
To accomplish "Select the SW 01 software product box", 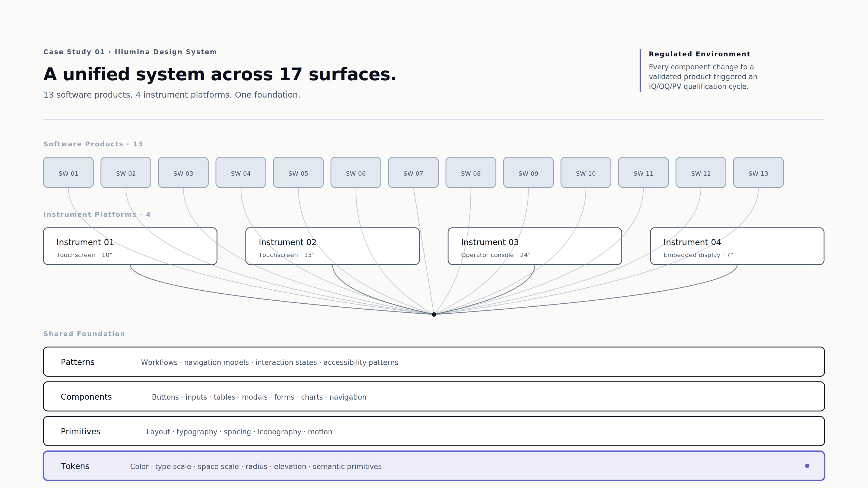I will point(68,172).
